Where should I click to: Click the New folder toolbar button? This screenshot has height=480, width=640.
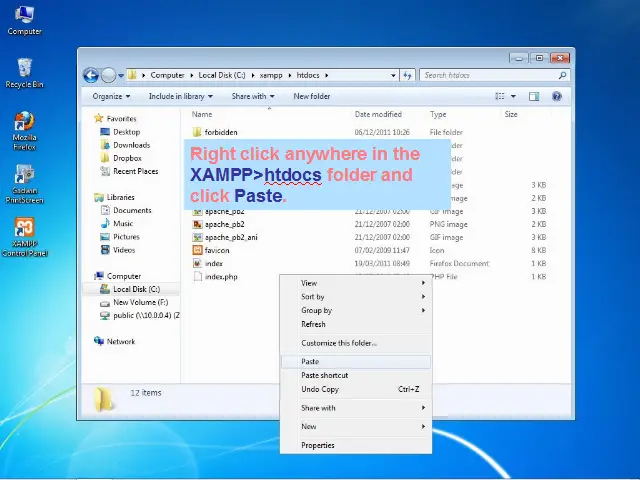[x=311, y=96]
